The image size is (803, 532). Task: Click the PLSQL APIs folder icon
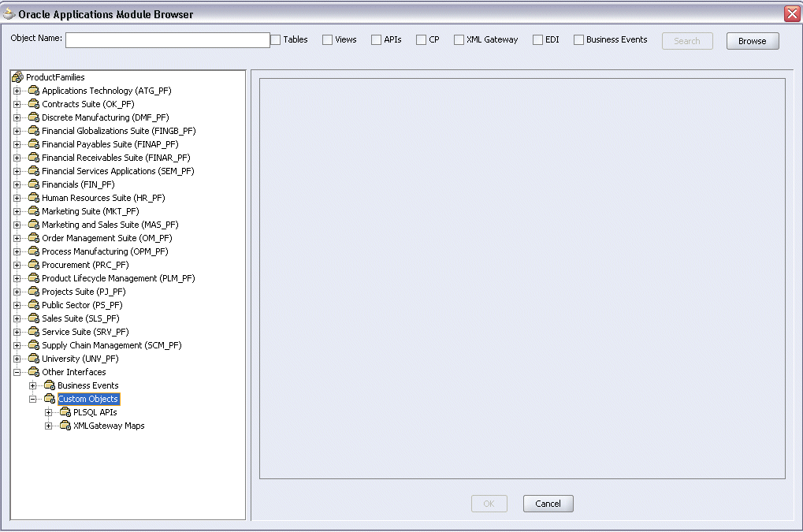point(65,412)
